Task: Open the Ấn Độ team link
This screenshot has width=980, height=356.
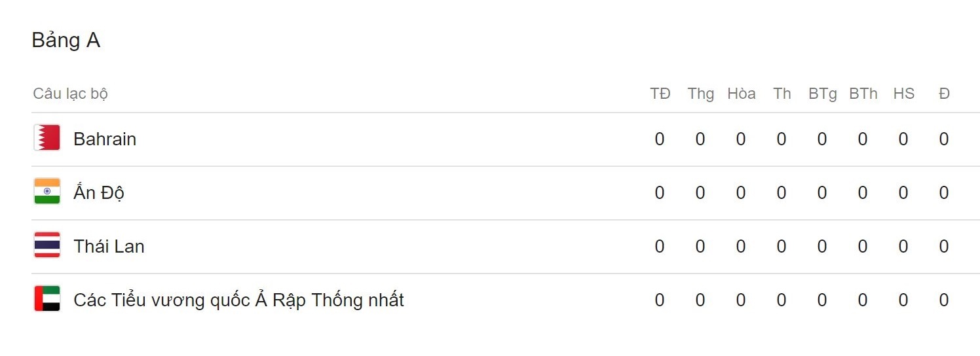Action: [99, 193]
